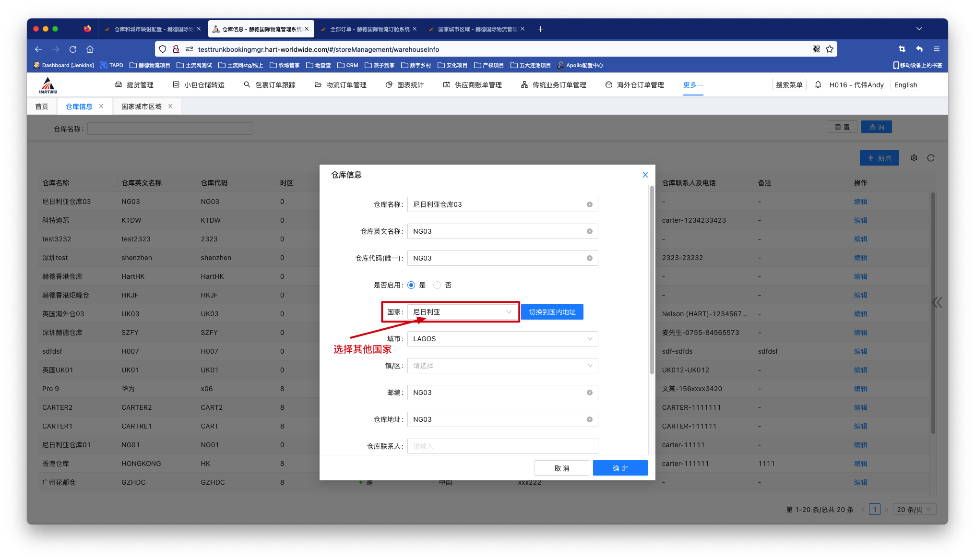Image resolution: width=975 pixels, height=560 pixels.
Task: Clear the 邮编 field with its clear icon
Action: tap(589, 393)
